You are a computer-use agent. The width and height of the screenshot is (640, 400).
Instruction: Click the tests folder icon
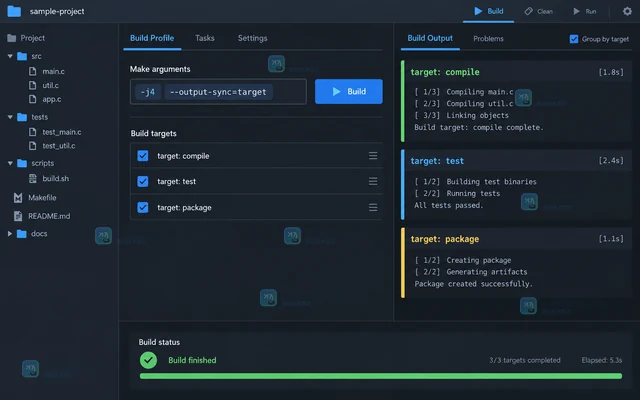click(22, 117)
